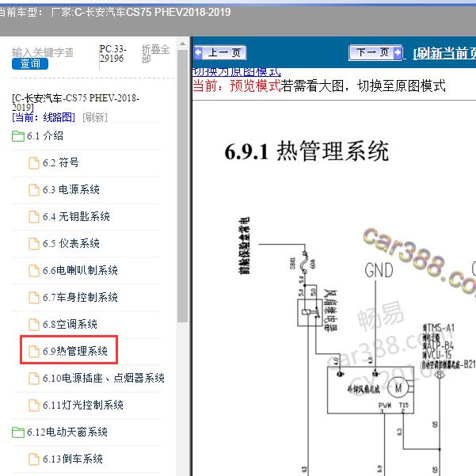The image size is (476, 476).
Task: Click the page icon beside 6.9热管理系统
Action: coord(34,352)
